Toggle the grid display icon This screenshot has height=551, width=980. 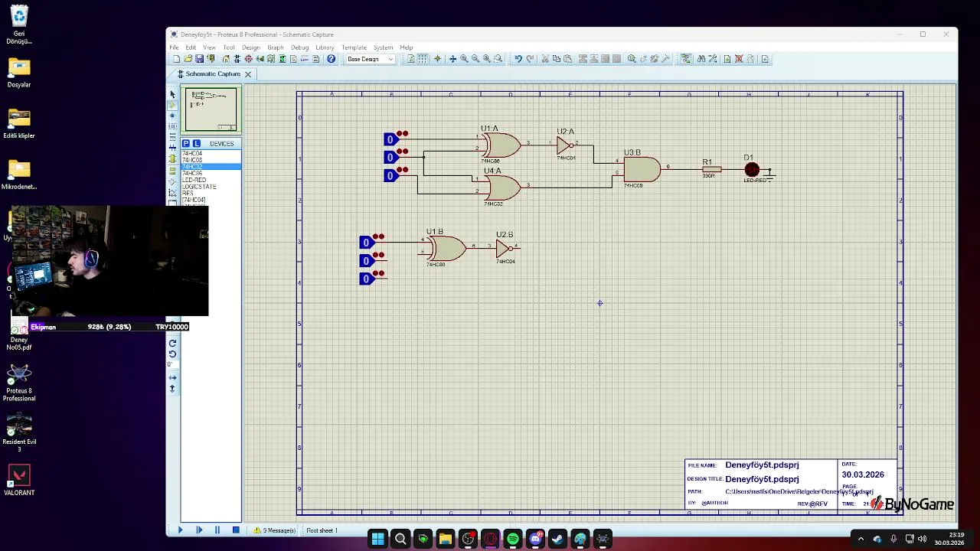pyautogui.click(x=422, y=59)
